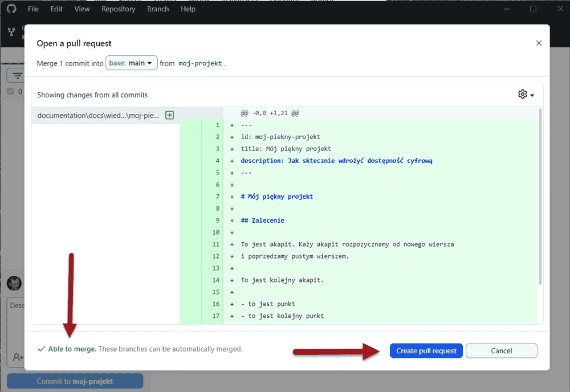Open the File menu

tap(33, 9)
